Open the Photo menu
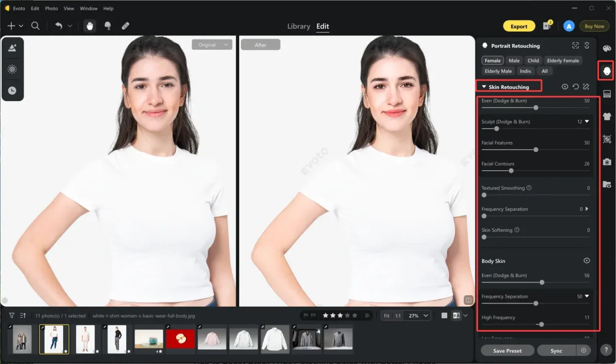 pos(51,9)
